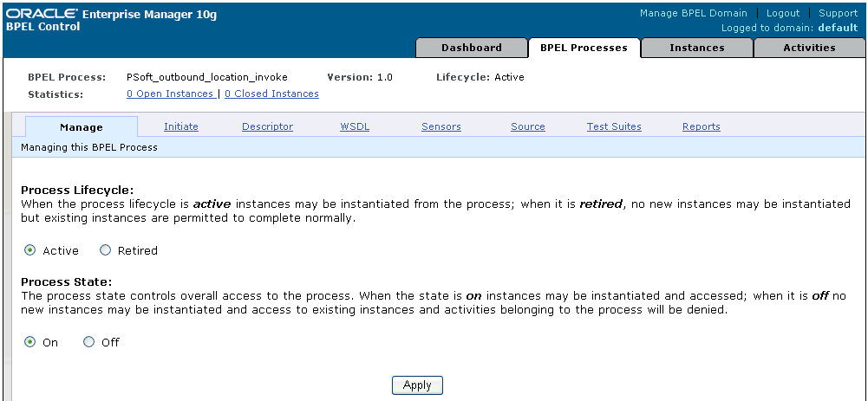View the Descriptor sub-tab

(x=267, y=126)
